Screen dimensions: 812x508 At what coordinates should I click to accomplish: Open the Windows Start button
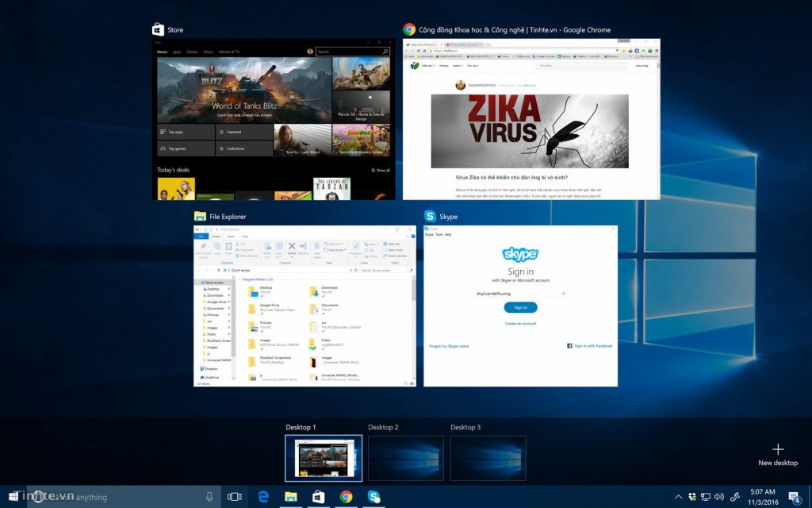(13, 497)
